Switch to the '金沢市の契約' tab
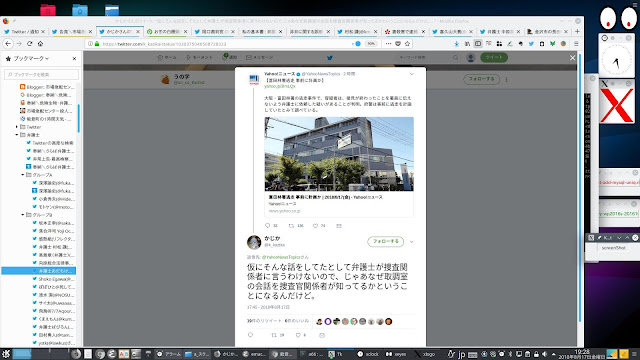Screen dimensions: 640x360 (547, 31)
